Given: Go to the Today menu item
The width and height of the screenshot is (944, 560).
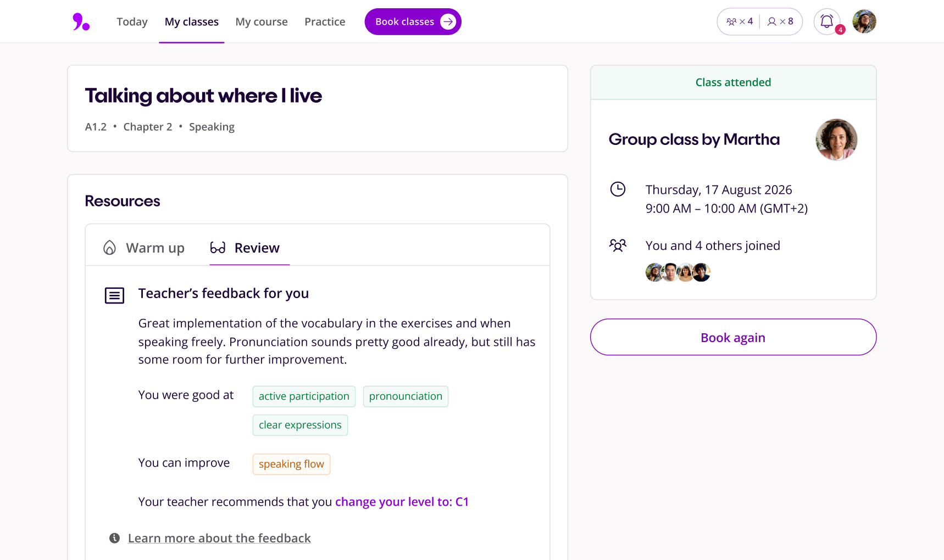Looking at the screenshot, I should pyautogui.click(x=132, y=22).
